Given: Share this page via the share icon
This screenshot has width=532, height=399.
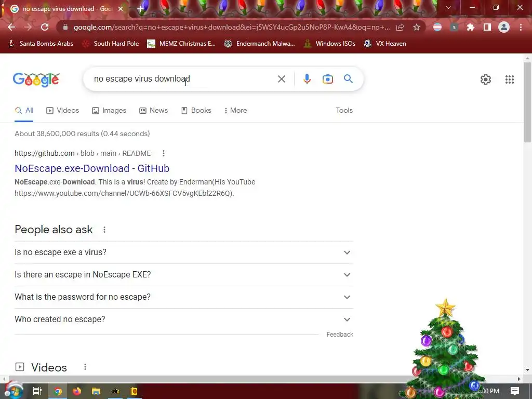Looking at the screenshot, I should tap(400, 27).
